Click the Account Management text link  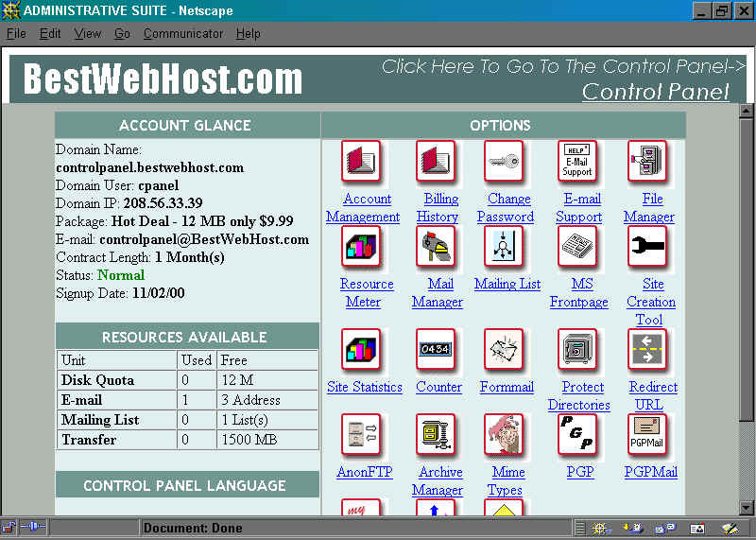coord(363,207)
